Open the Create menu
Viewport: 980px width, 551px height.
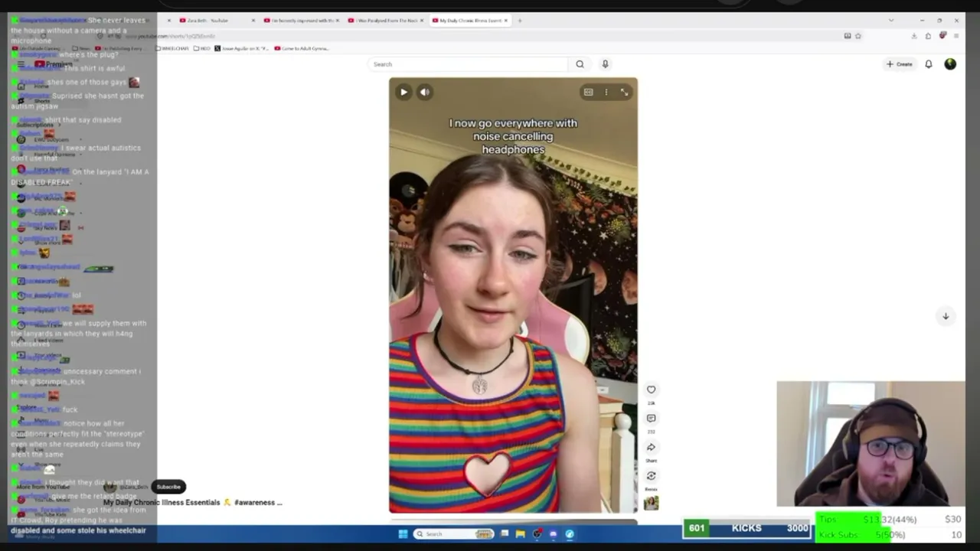(x=900, y=64)
